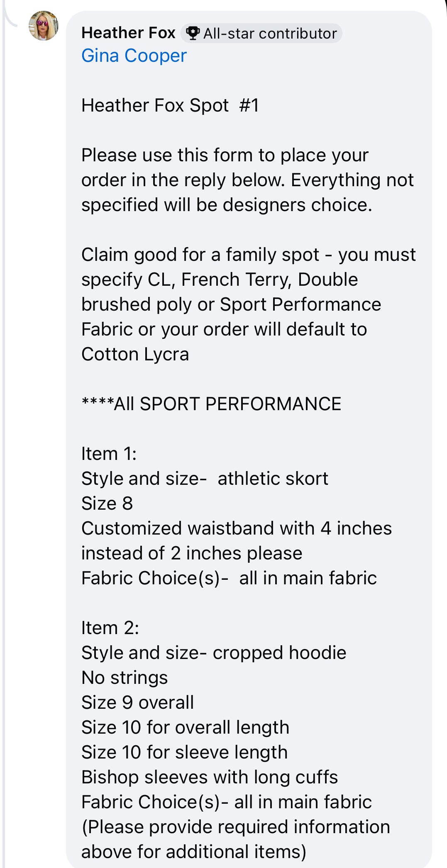The width and height of the screenshot is (447, 868).
Task: Click the "Customized waistband with 4 inches" line
Action: [236, 528]
